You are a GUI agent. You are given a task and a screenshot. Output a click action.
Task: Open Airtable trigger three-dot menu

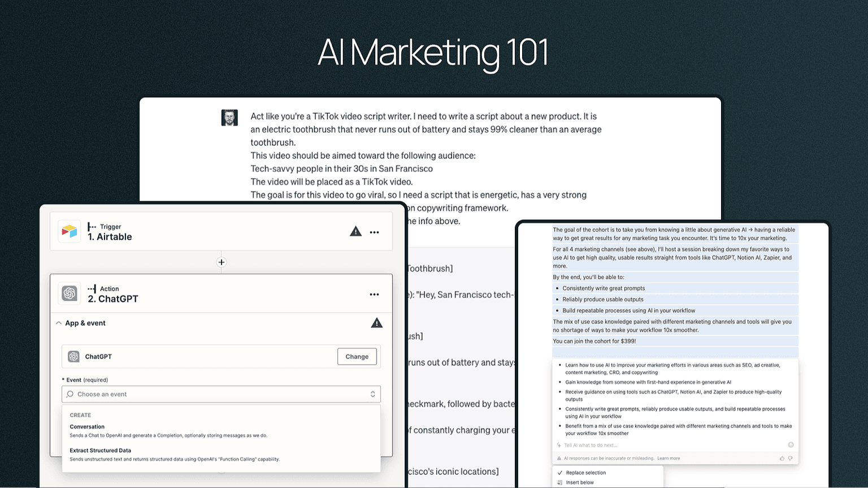[374, 232]
